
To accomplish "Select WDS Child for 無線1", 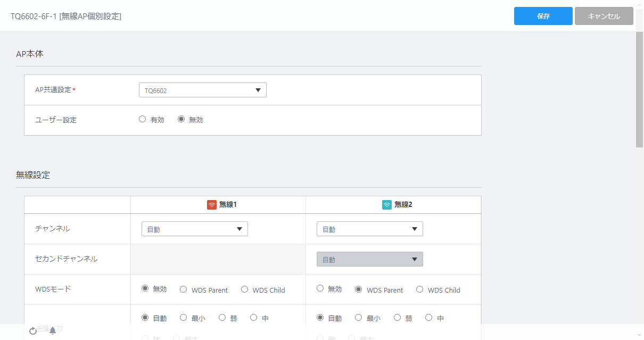I will point(244,289).
